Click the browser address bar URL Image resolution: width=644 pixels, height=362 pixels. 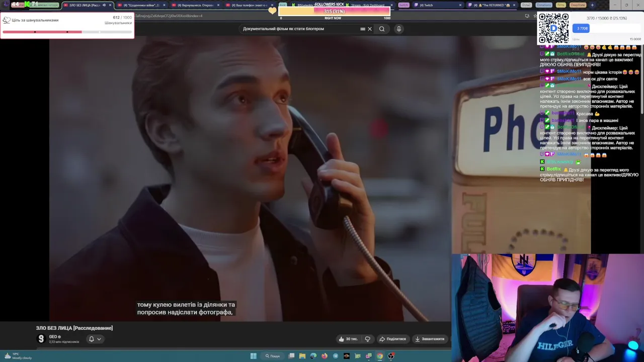point(169,16)
